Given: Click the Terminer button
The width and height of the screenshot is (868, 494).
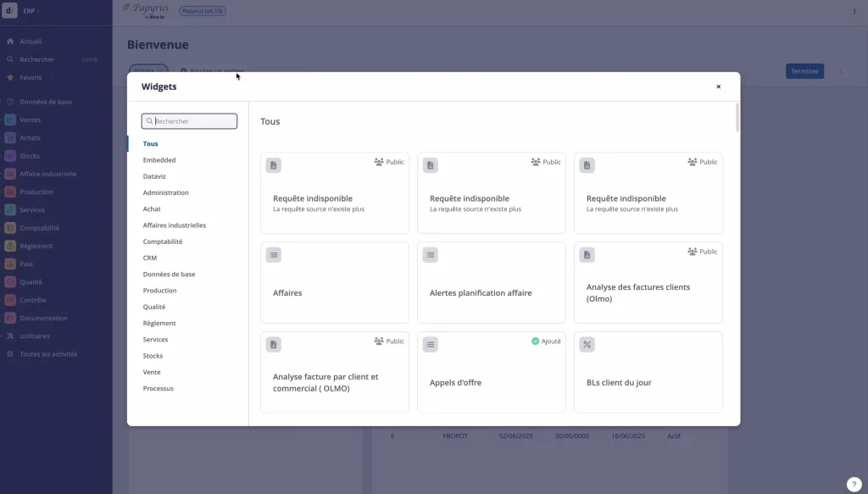Looking at the screenshot, I should [x=804, y=71].
